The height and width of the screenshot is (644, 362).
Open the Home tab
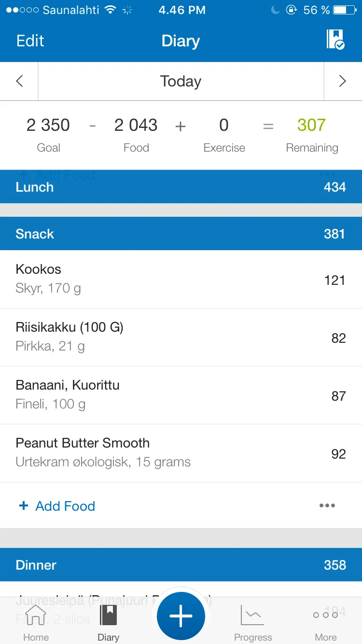pos(36,623)
